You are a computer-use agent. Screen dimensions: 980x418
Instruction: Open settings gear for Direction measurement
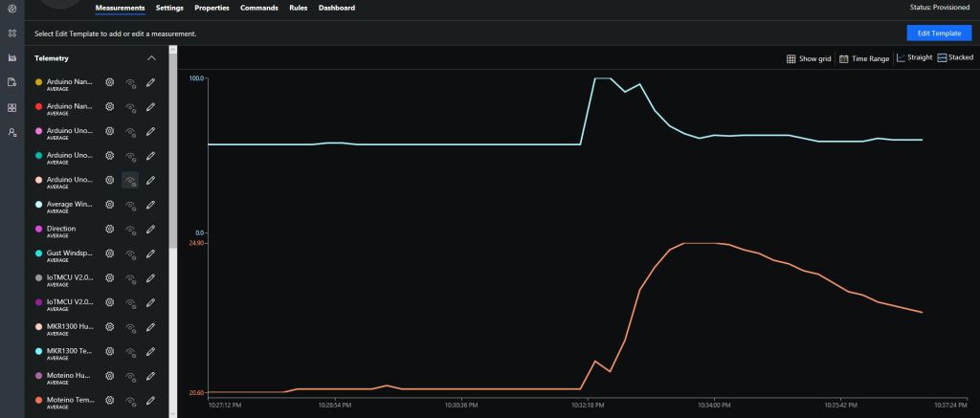[110, 230]
